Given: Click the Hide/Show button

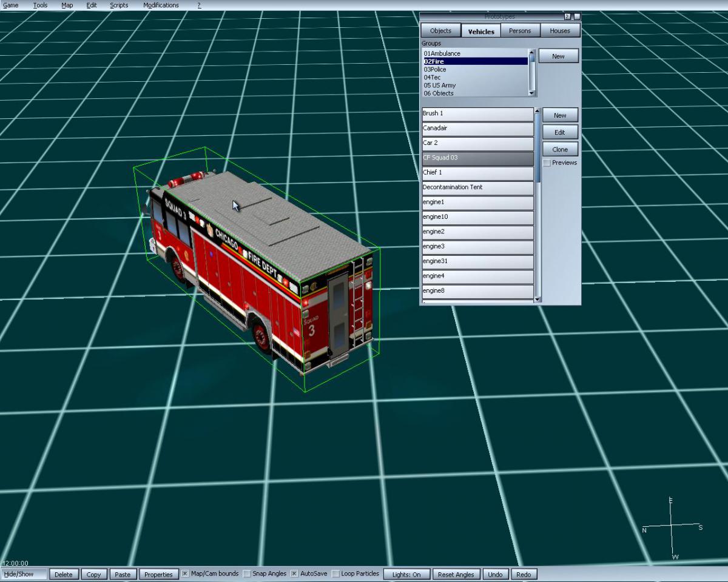Looking at the screenshot, I should [24, 574].
